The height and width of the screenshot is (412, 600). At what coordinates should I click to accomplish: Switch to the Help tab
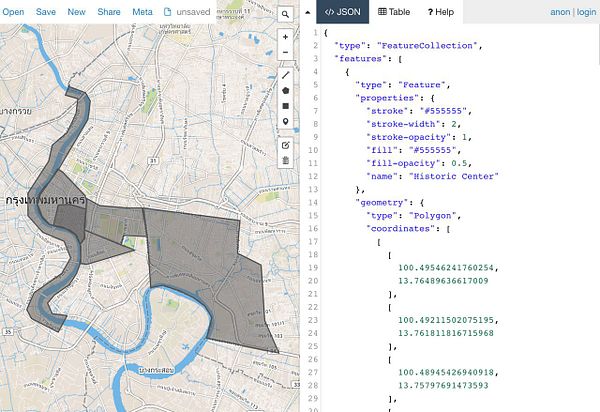click(x=440, y=12)
